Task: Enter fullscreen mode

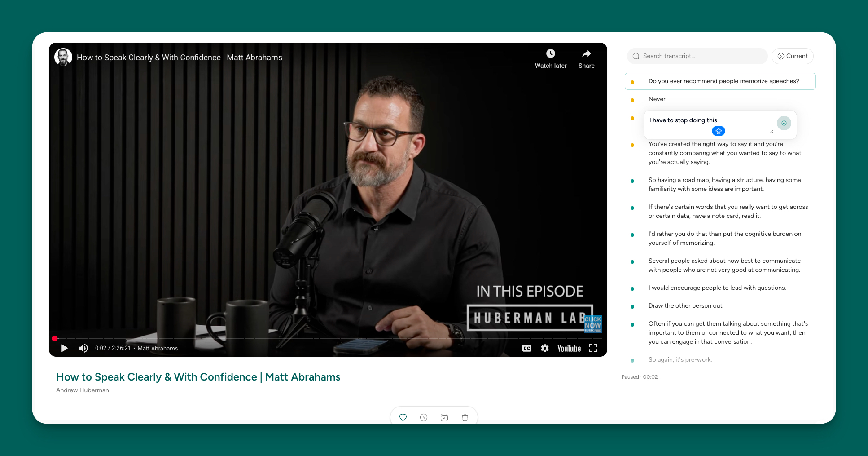Action: (593, 348)
